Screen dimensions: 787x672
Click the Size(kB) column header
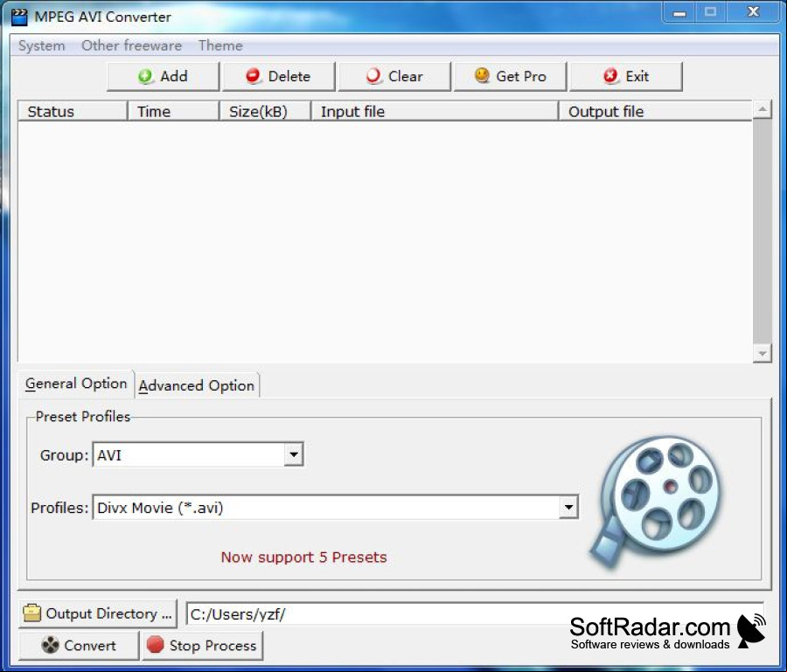pyautogui.click(x=266, y=111)
